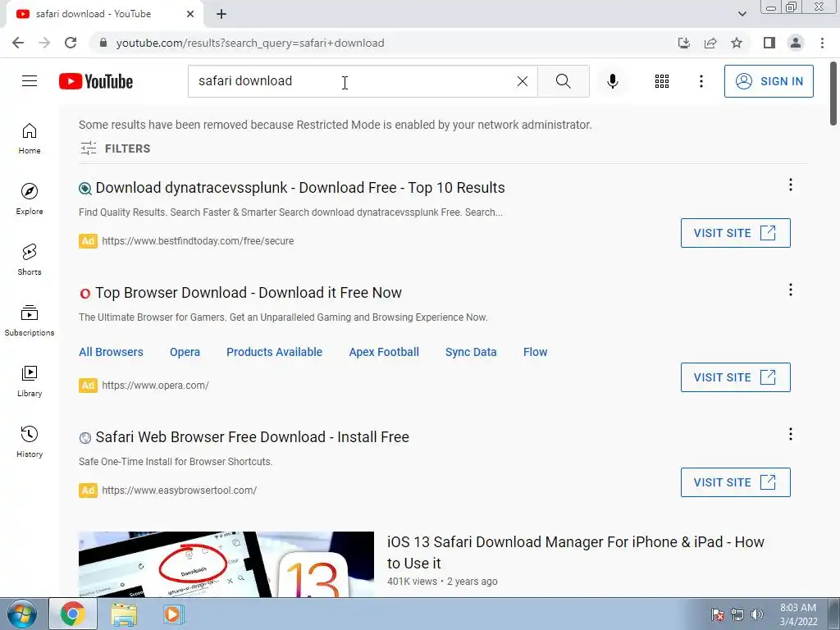Open options for Top Browser Download ad
Screen dimensions: 840x630
coord(790,290)
